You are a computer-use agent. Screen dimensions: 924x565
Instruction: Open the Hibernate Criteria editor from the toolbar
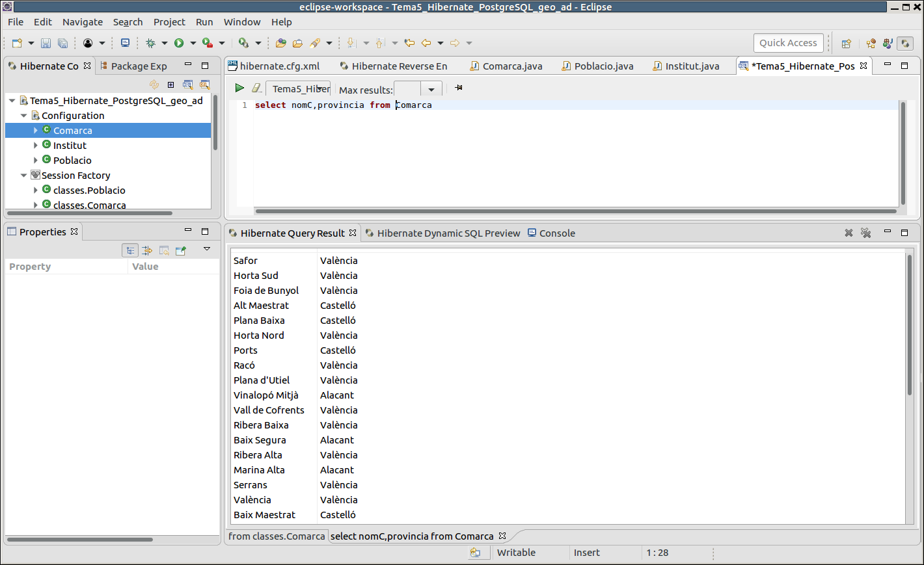click(205, 85)
